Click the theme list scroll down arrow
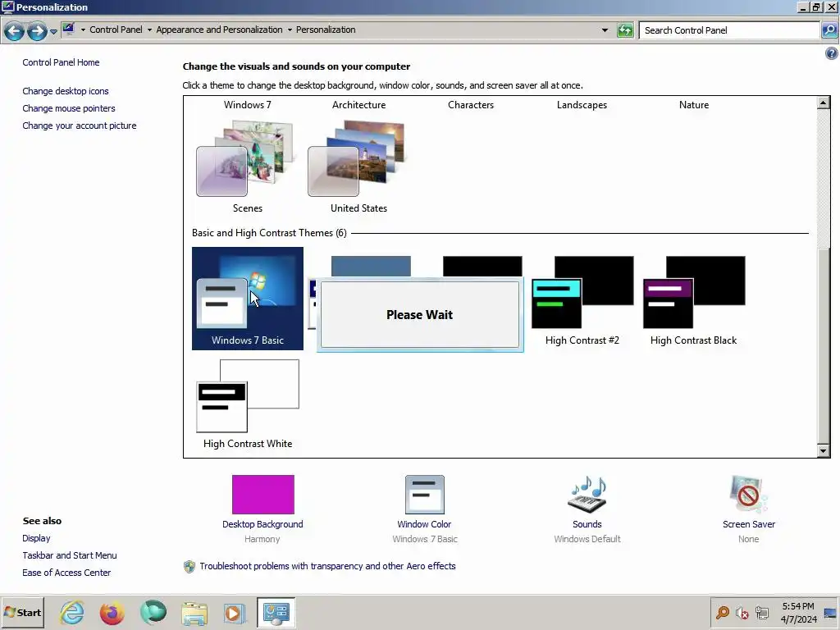 pos(824,451)
